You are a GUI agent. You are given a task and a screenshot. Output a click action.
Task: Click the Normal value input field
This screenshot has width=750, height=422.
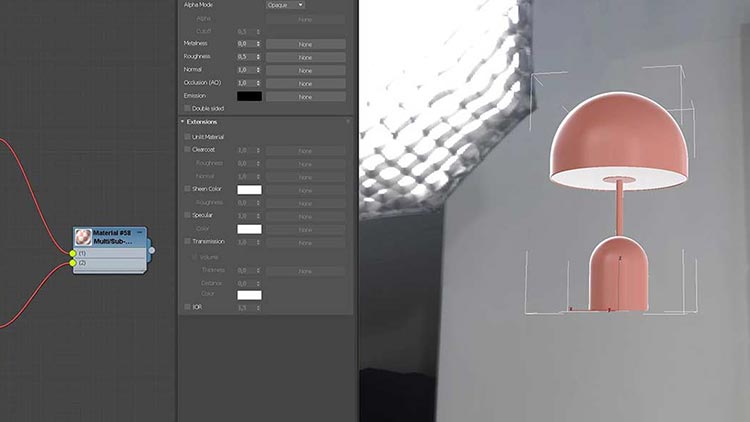(245, 70)
